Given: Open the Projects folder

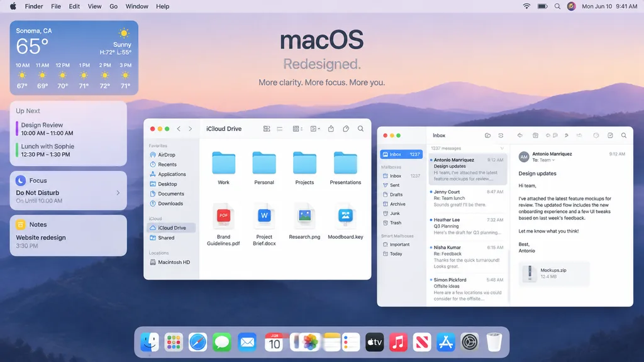Looking at the screenshot, I should [x=304, y=168].
